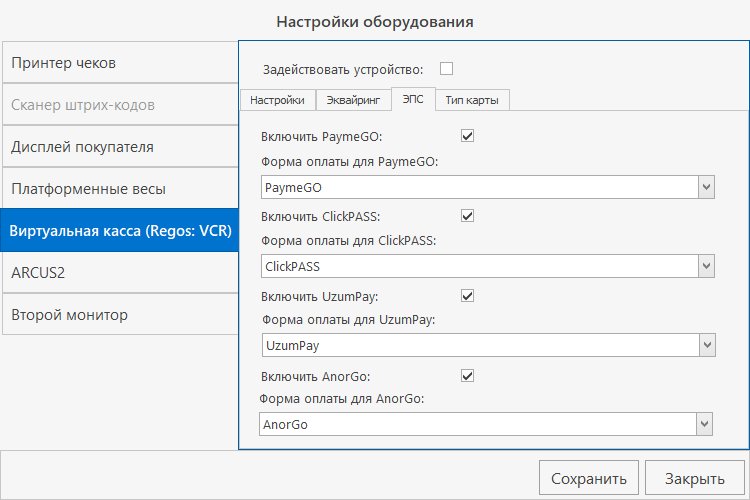
Task: Go to the 'Тип карты' tab
Action: [x=473, y=100]
